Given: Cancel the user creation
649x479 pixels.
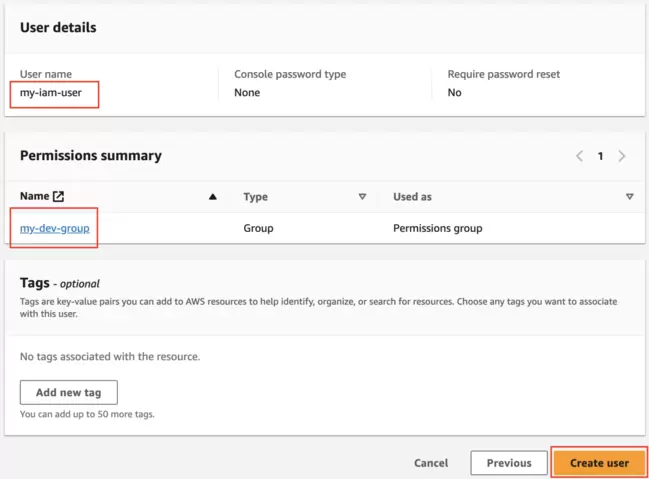Looking at the screenshot, I should [x=431, y=463].
